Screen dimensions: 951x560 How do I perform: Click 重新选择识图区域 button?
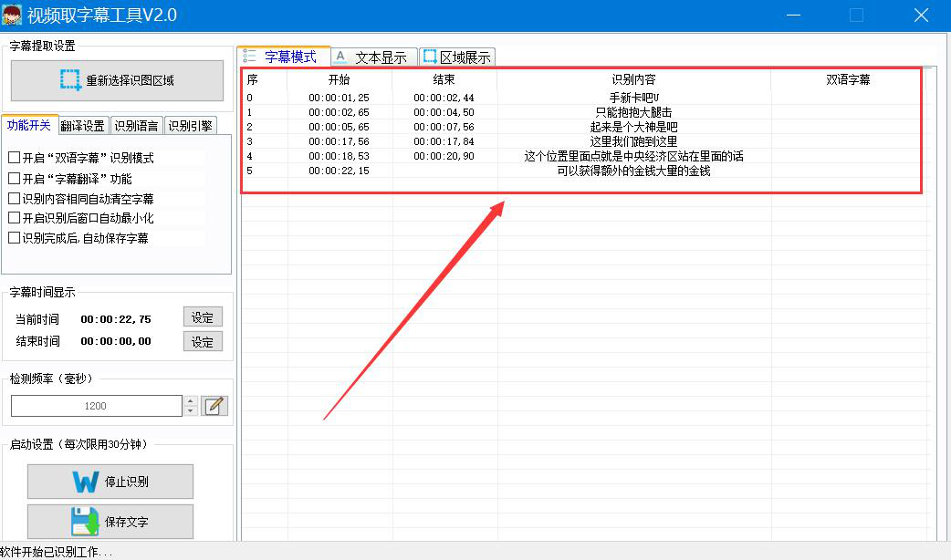coord(117,80)
